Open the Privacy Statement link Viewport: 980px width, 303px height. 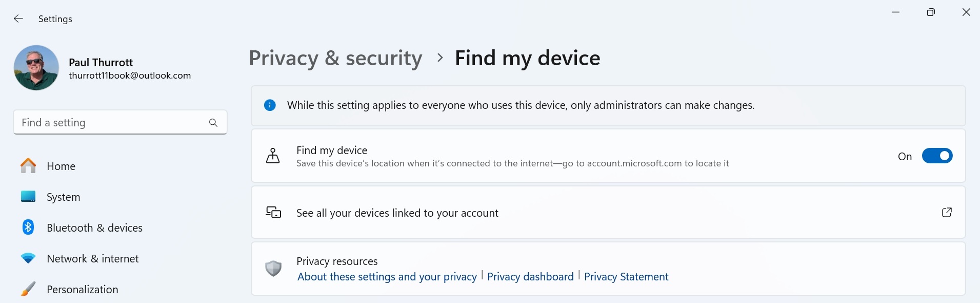pyautogui.click(x=626, y=277)
